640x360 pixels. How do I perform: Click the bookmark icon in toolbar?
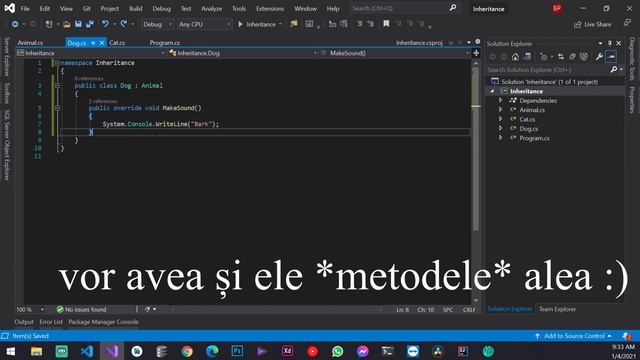pyautogui.click(x=386, y=24)
